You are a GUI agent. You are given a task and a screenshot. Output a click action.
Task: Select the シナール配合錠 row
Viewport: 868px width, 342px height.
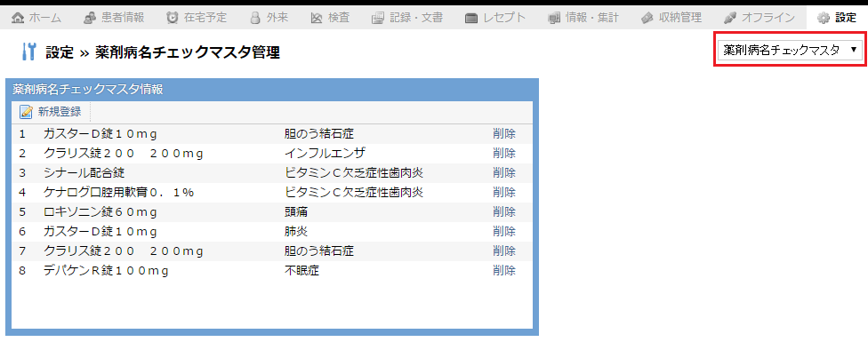tap(272, 173)
